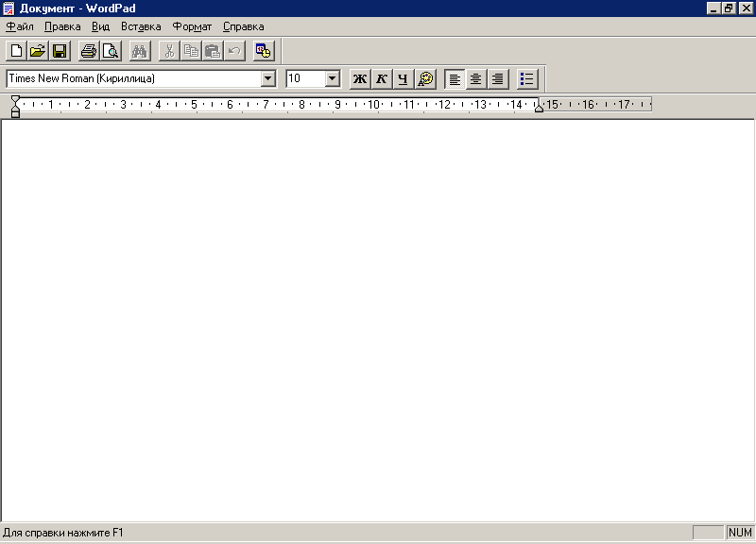The width and height of the screenshot is (756, 544).
Task: Expand the font name dropdown arrow
Action: (268, 78)
